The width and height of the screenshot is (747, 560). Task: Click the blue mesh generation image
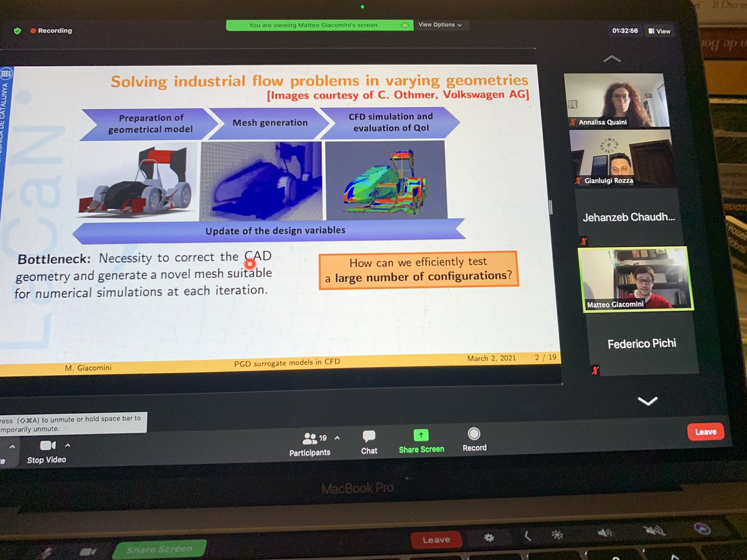pos(261,180)
